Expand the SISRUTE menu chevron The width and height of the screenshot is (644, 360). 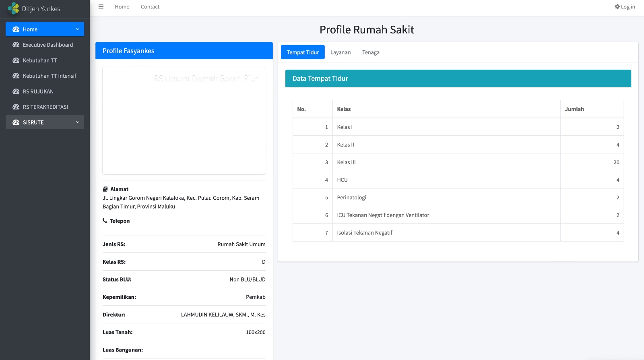(78, 122)
